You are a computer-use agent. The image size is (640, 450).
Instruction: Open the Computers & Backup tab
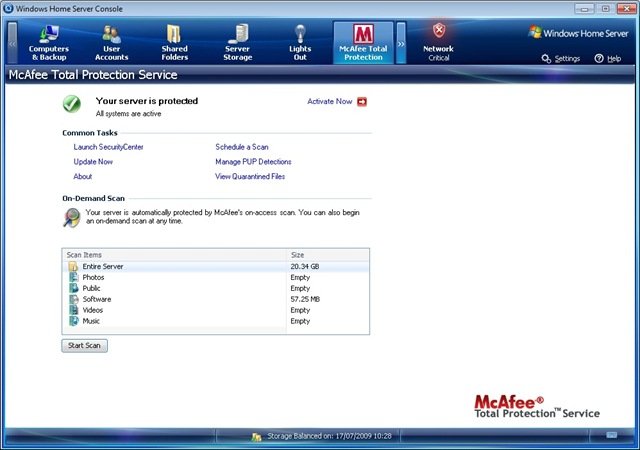pos(49,42)
